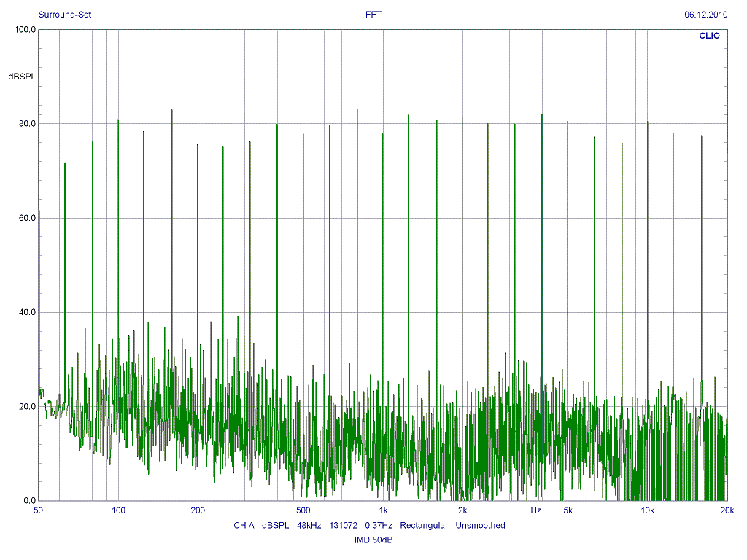The image size is (747, 560).
Task: Select the 20k label at the axis end
Action: click(727, 510)
